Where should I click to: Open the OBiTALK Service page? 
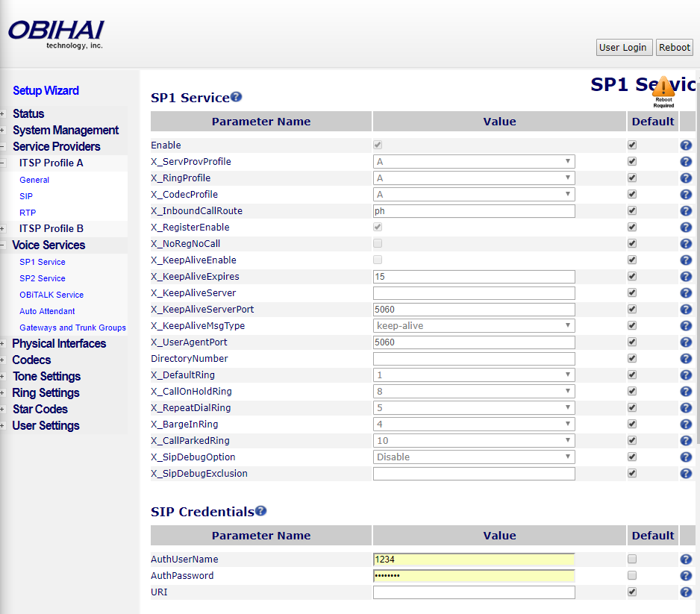[x=51, y=295]
